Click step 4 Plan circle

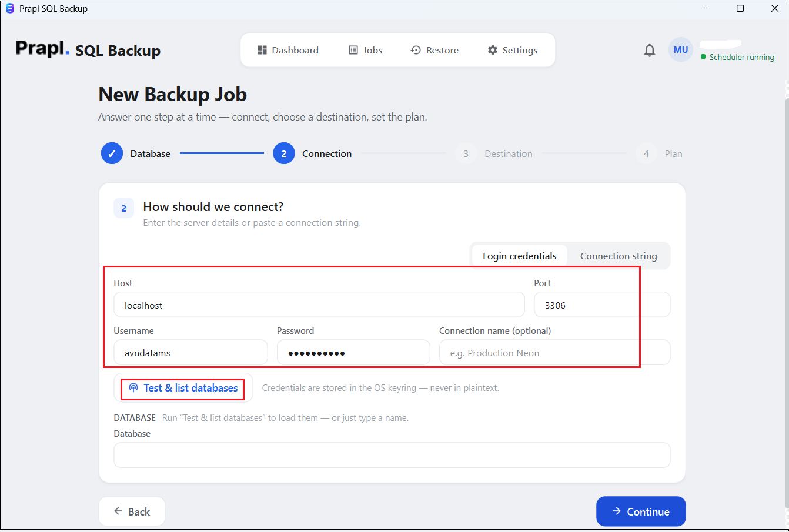[646, 153]
